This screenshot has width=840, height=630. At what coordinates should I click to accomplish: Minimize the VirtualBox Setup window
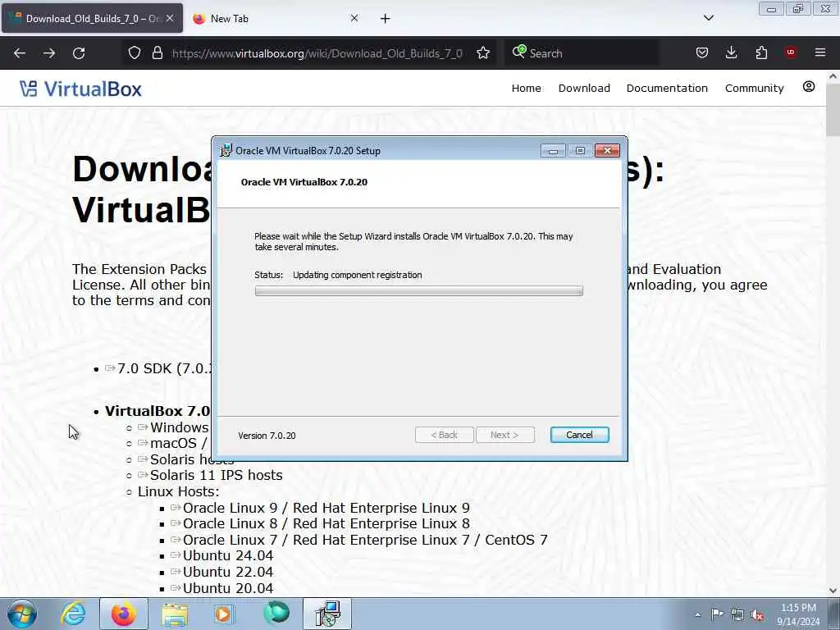tap(553, 151)
